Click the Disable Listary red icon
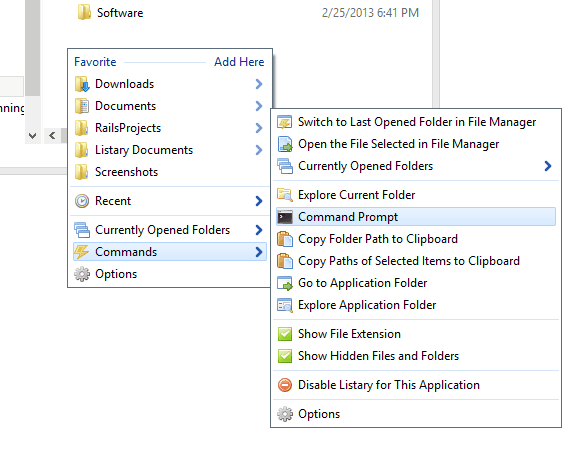The height and width of the screenshot is (450, 575). pos(285,385)
